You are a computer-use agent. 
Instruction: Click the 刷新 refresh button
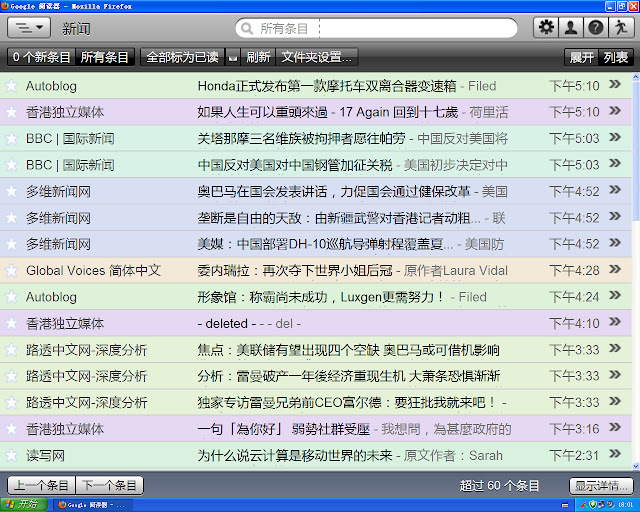tap(258, 57)
